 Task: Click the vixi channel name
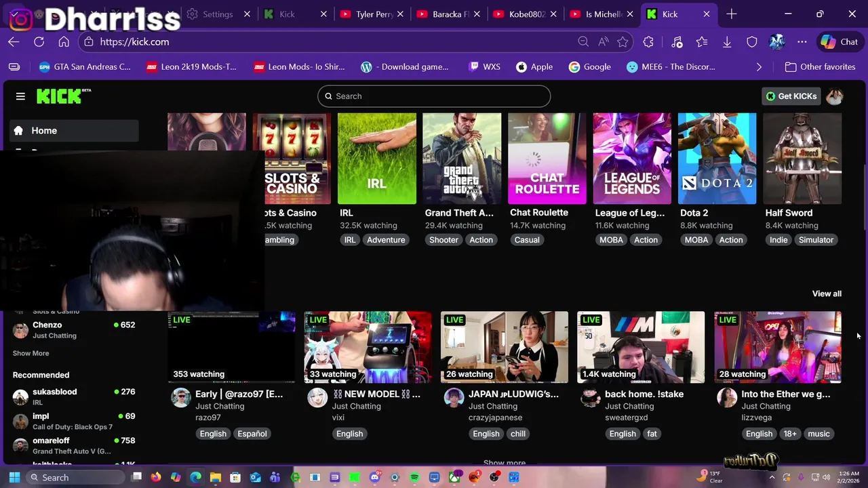(x=338, y=418)
